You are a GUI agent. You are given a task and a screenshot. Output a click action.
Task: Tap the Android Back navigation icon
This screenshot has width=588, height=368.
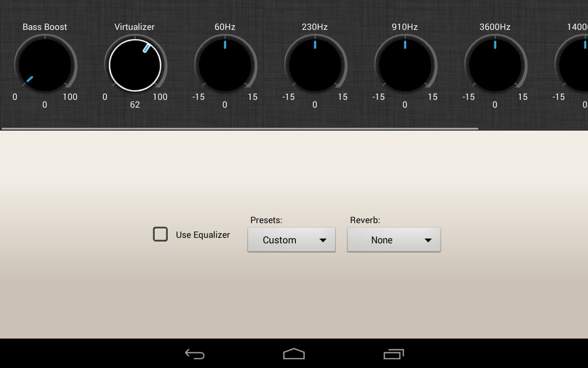coord(195,354)
